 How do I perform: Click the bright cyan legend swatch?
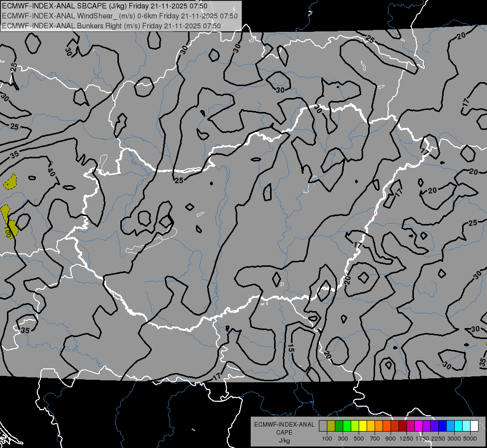[x=459, y=426]
